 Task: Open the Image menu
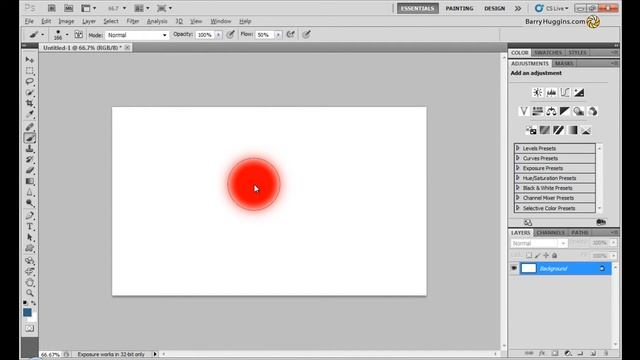[66, 21]
